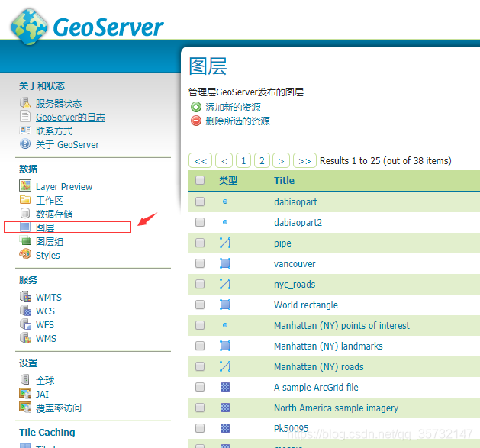Open North America sample imagery layer
This screenshot has width=480, height=448.
pos(336,408)
